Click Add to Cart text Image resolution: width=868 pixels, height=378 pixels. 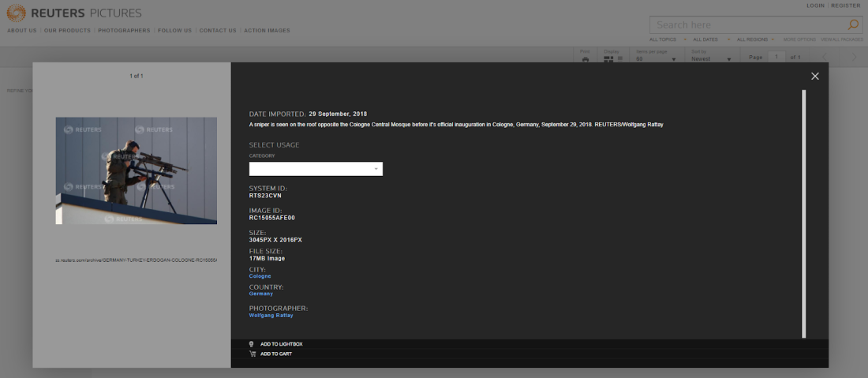coord(275,354)
